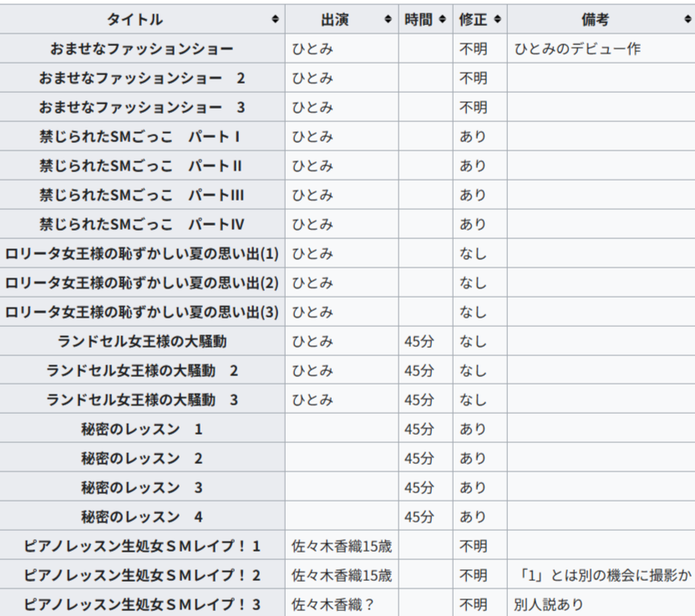Click the 別人説あり remark cell
Image resolution: width=695 pixels, height=616 pixels.
pyautogui.click(x=549, y=604)
